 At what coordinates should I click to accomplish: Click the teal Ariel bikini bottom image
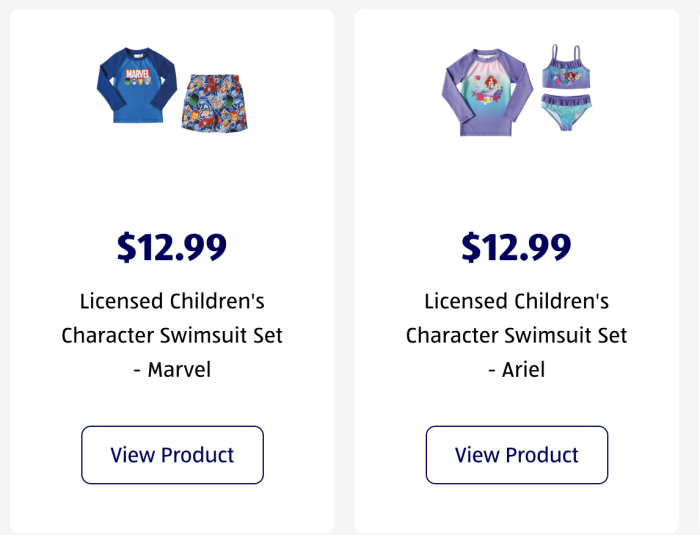pyautogui.click(x=566, y=112)
